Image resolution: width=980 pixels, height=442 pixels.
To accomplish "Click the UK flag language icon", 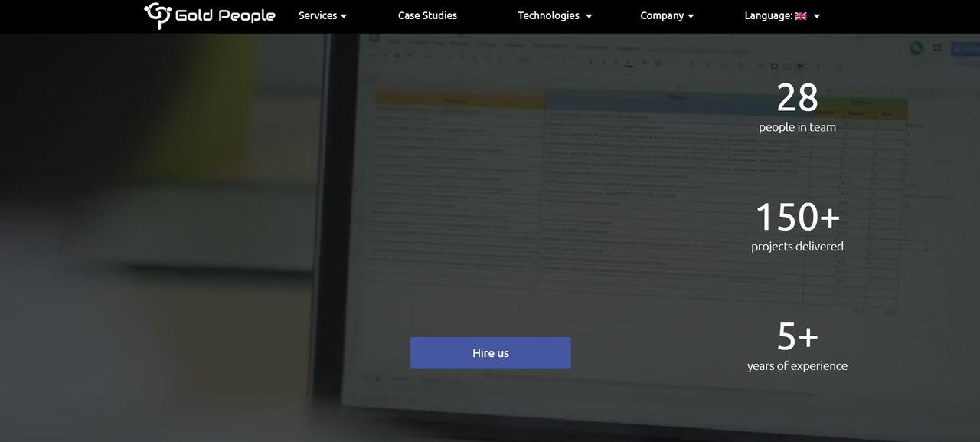I will 801,15.
